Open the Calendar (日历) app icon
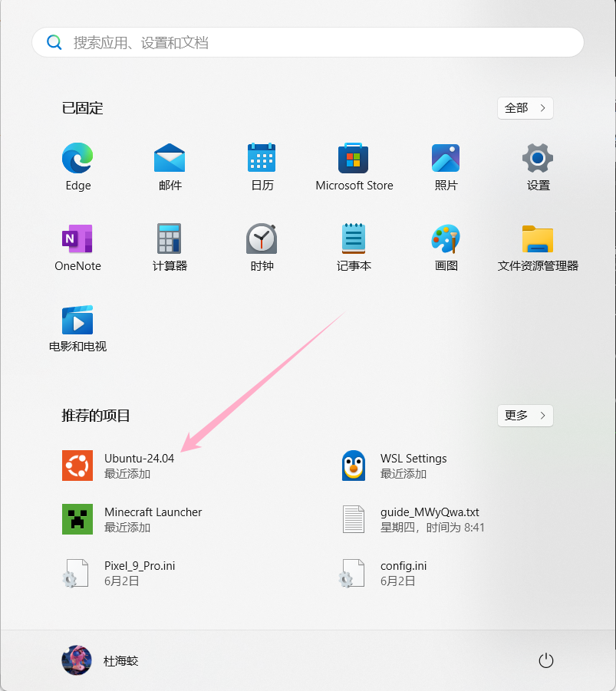The height and width of the screenshot is (691, 616). [x=262, y=158]
